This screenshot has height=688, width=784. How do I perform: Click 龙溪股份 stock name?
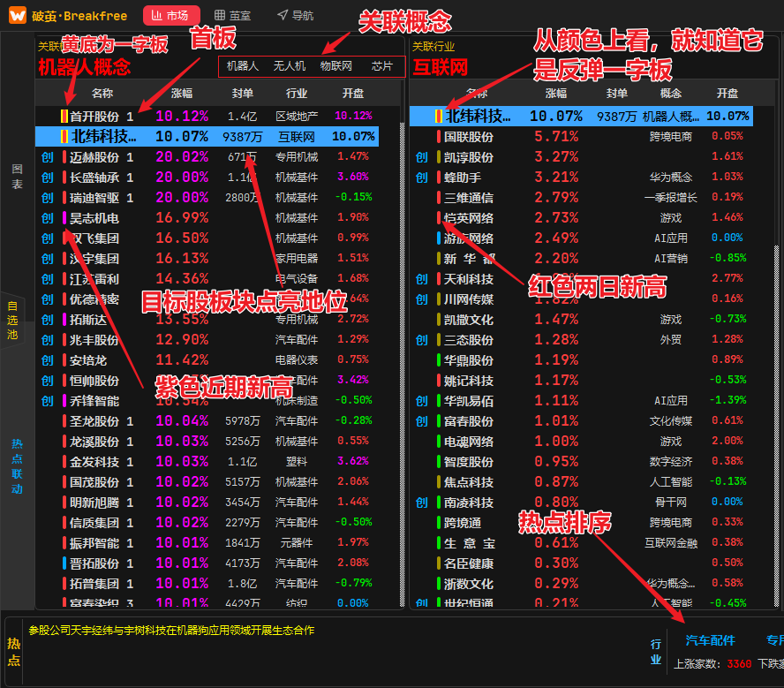pyautogui.click(x=94, y=442)
